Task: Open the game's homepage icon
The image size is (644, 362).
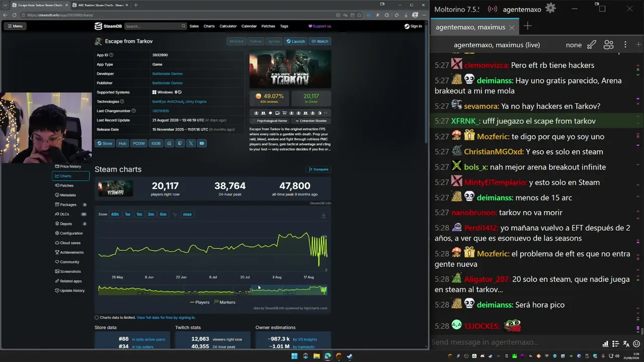Action: [x=169, y=143]
